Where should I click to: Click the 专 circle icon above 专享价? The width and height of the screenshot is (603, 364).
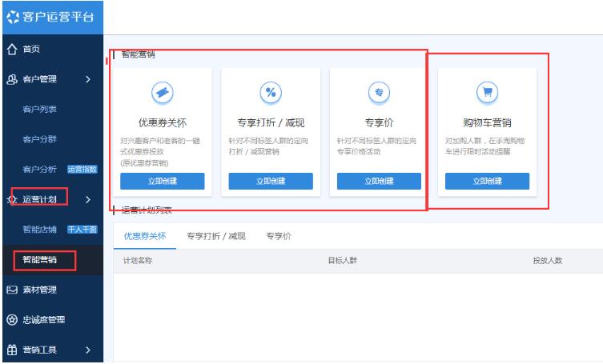[x=379, y=93]
